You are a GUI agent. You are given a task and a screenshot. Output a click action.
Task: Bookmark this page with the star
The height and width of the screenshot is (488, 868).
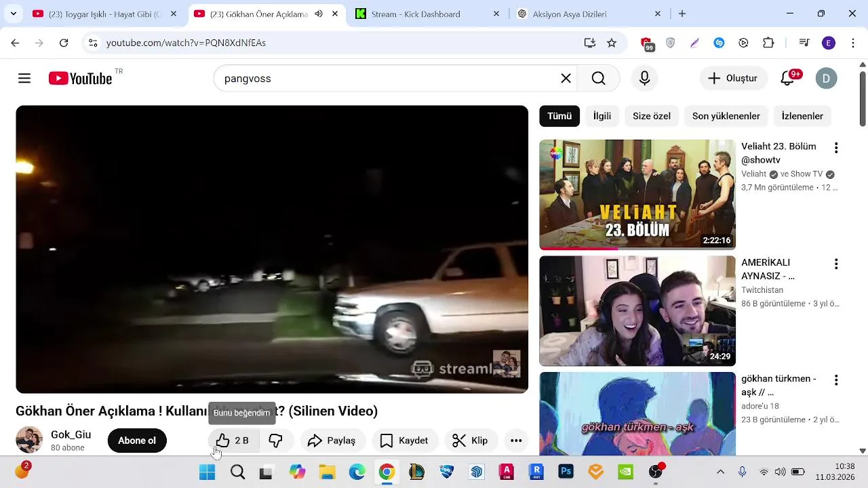[x=612, y=43]
